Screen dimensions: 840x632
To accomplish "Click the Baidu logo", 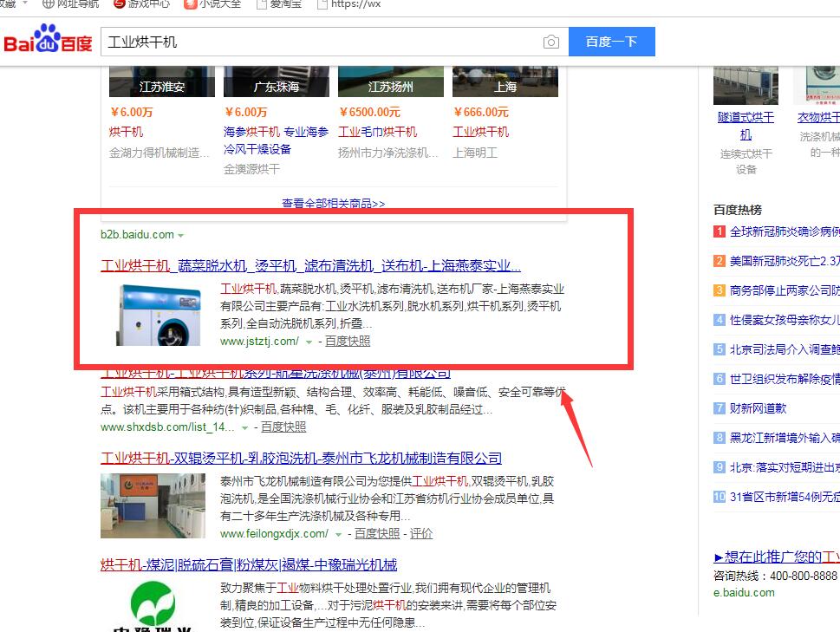I will 48,38.
